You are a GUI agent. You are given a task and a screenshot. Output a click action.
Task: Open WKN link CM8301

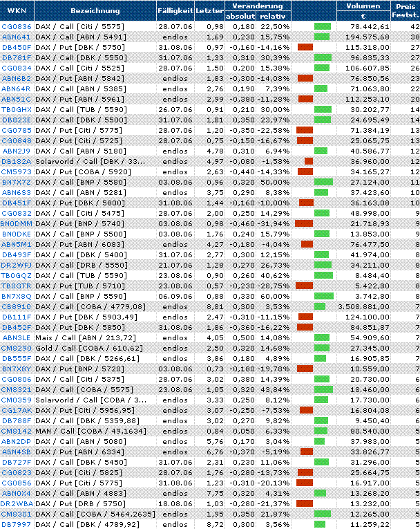17,514
